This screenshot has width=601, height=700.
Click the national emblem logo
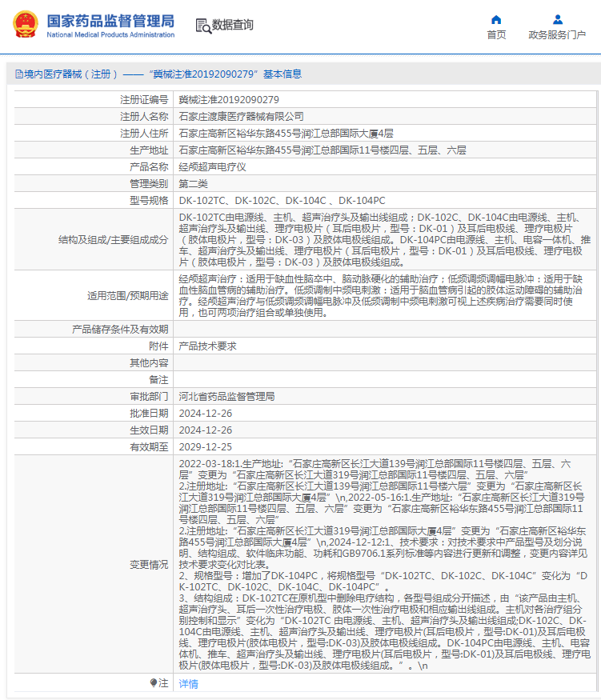point(26,25)
